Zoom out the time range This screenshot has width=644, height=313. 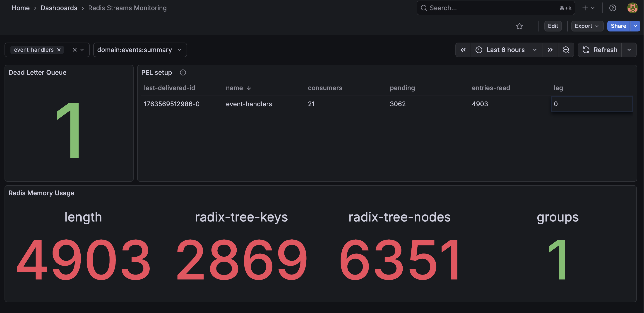pos(566,50)
